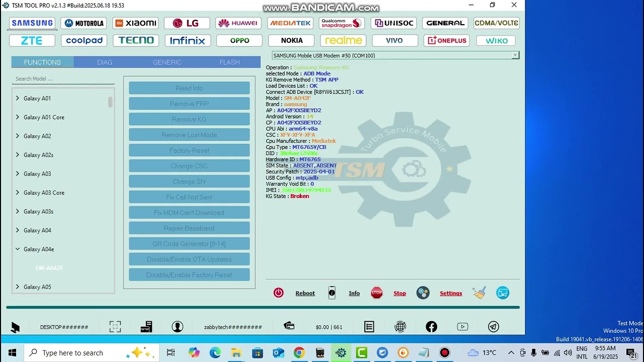Click the Read Info button
Image resolution: width=644 pixels, height=362 pixels.
click(189, 88)
